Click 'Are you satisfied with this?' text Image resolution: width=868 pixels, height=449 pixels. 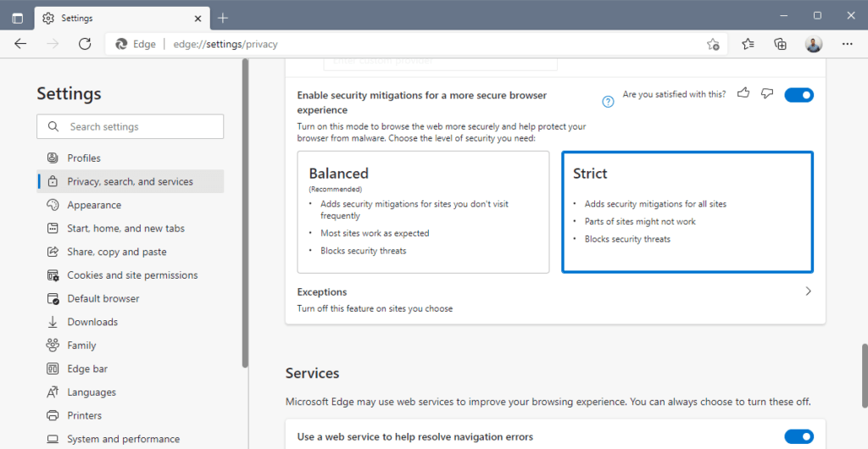(x=674, y=94)
